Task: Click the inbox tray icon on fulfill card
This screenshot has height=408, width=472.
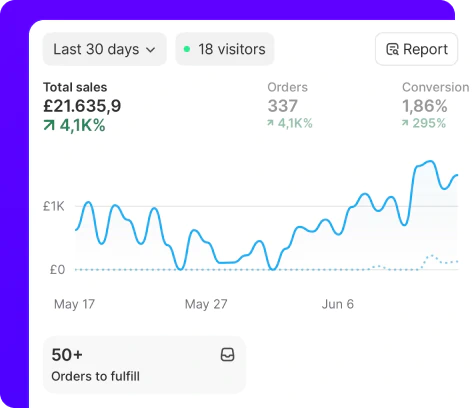Action: (x=228, y=355)
